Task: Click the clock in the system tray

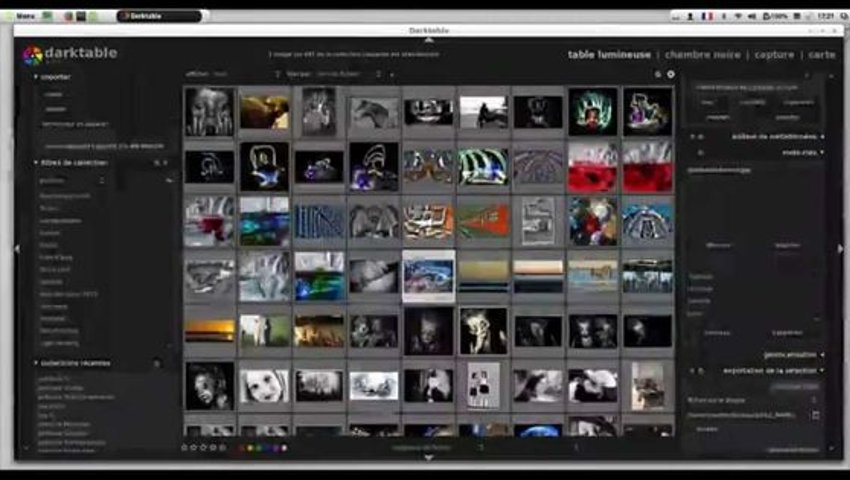Action: pyautogui.click(x=826, y=16)
